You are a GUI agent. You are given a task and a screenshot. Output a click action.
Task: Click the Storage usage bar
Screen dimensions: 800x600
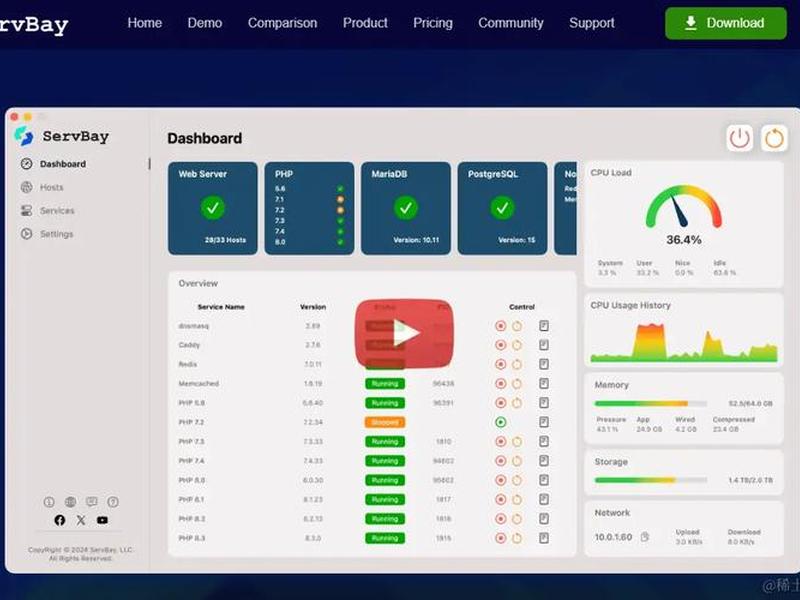(x=651, y=480)
